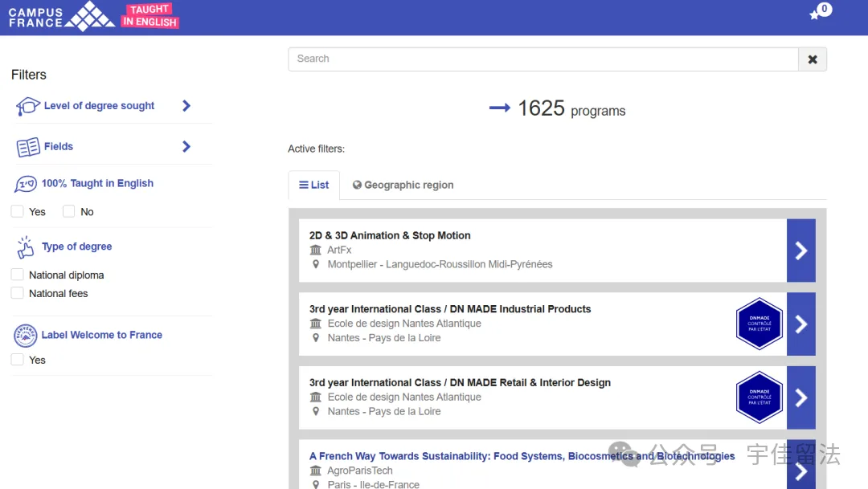Expand Fields filter chevron

186,147
